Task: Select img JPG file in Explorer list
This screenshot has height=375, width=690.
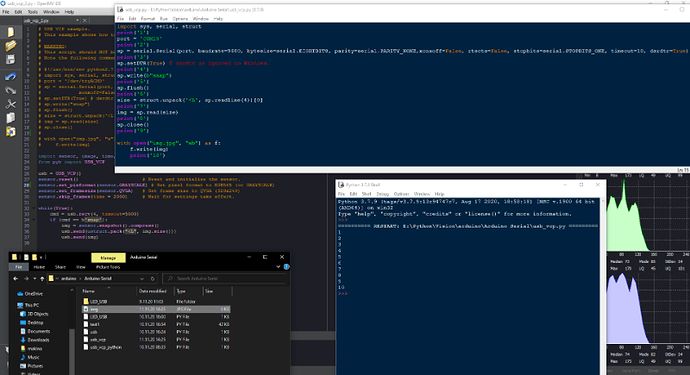Action: tap(156, 309)
